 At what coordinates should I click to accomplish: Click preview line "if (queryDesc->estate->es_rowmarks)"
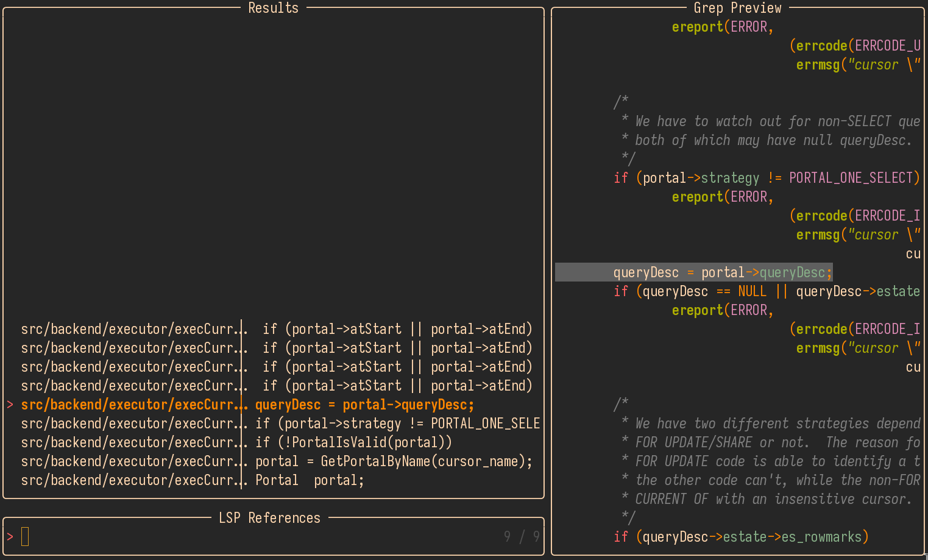[x=740, y=537]
